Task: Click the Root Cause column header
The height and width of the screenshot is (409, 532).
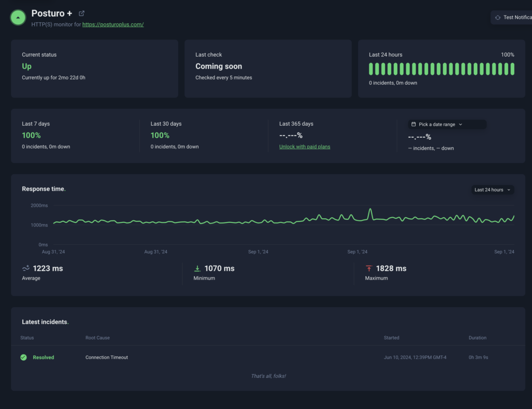Action: click(x=98, y=338)
